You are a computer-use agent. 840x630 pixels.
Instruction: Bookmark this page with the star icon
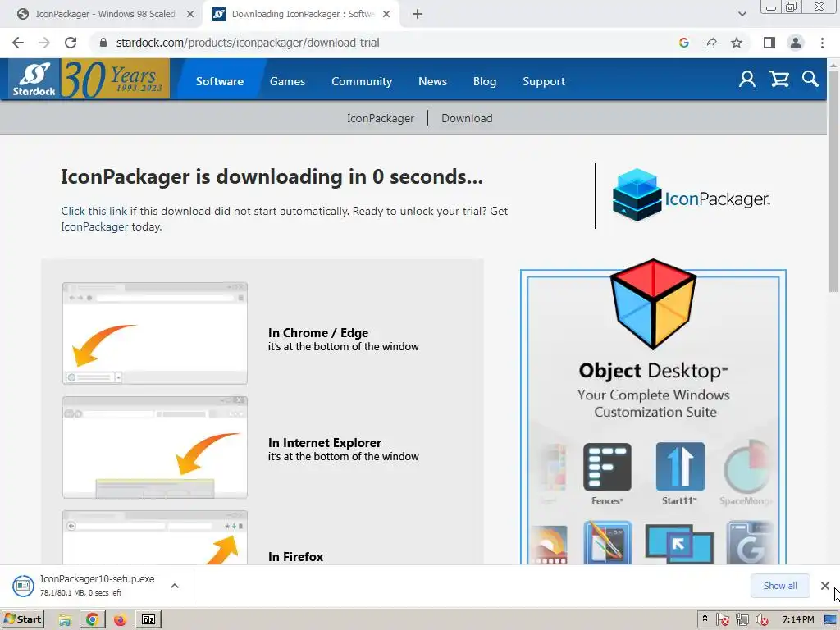pyautogui.click(x=737, y=43)
